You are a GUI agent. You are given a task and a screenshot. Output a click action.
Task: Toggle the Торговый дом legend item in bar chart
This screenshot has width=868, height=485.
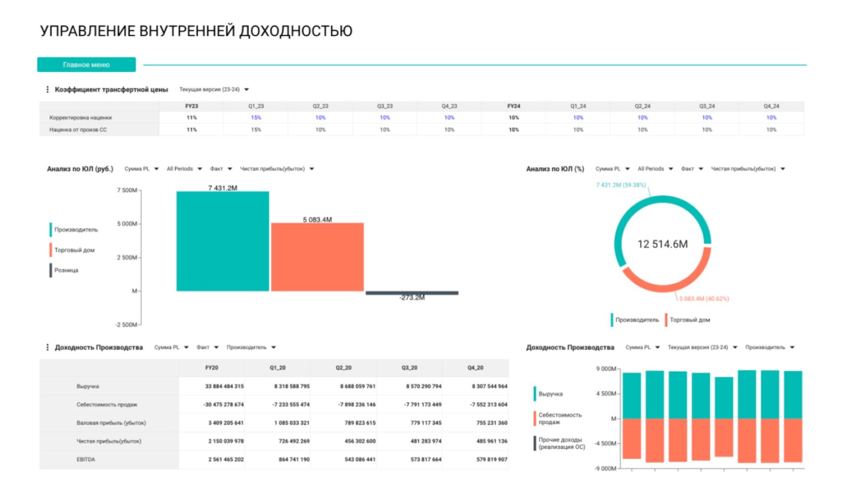click(x=72, y=250)
